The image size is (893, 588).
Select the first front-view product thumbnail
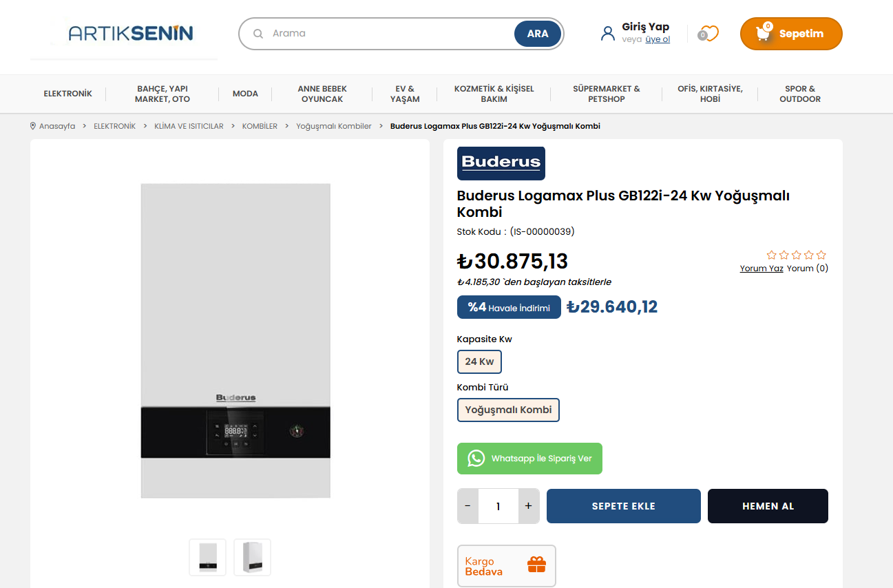click(207, 557)
